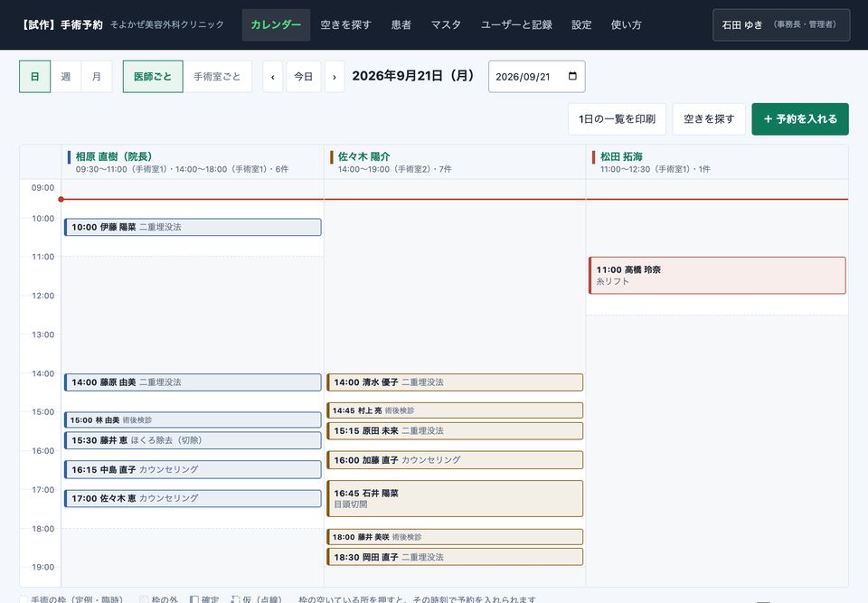This screenshot has height=603, width=868.
Task: Open 空きを探す in the top navigation bar
Action: [x=346, y=25]
